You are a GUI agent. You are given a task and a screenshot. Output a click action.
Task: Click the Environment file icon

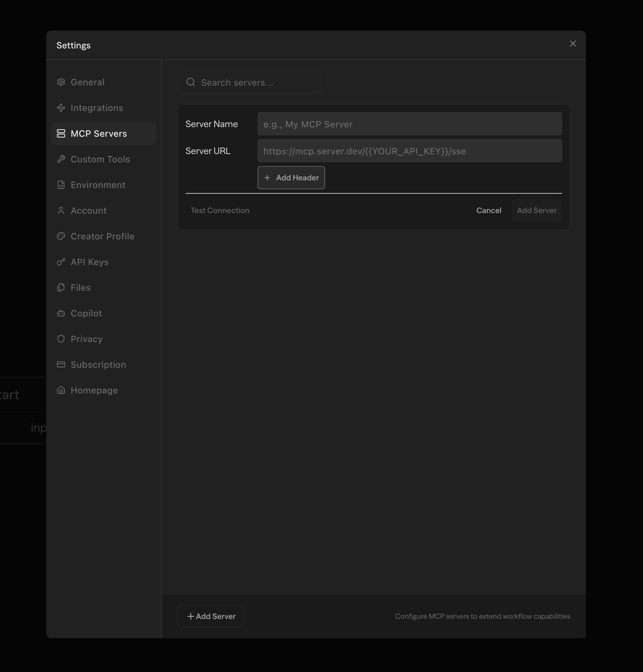tap(61, 185)
